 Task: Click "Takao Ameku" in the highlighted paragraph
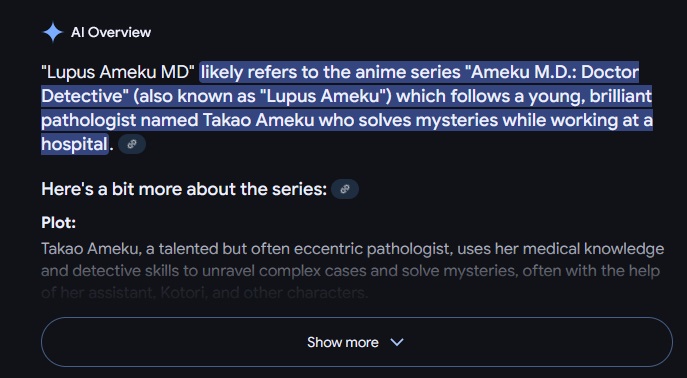click(x=259, y=120)
